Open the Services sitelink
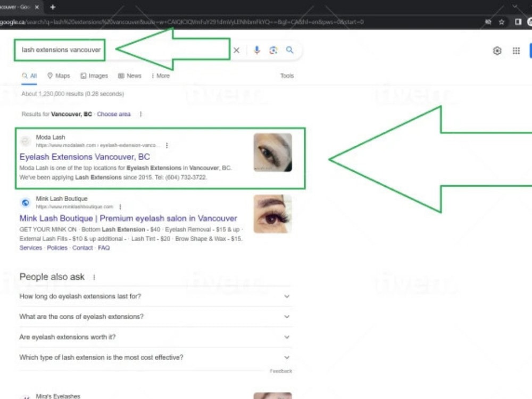Screen dimensions: 532x399 tap(30, 248)
